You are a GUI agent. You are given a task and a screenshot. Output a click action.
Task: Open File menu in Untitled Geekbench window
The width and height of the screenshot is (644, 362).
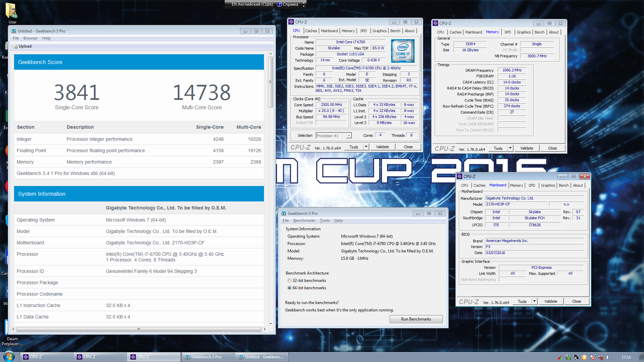(x=16, y=38)
